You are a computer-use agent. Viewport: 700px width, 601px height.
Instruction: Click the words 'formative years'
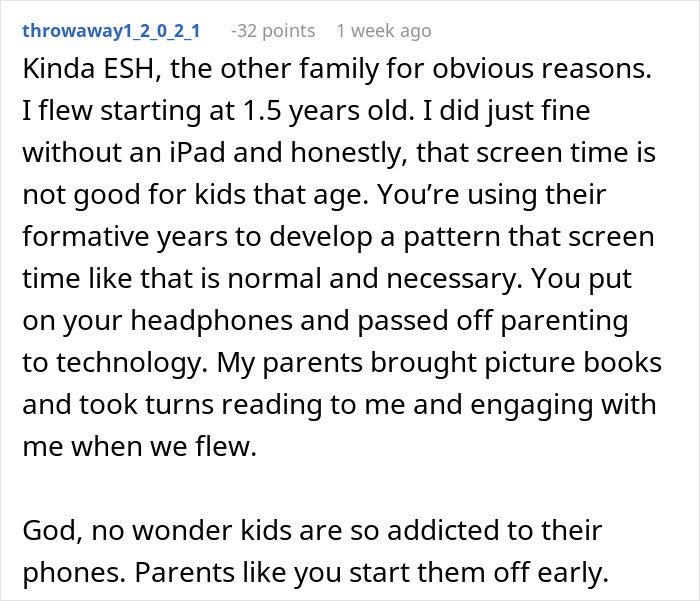[125, 237]
